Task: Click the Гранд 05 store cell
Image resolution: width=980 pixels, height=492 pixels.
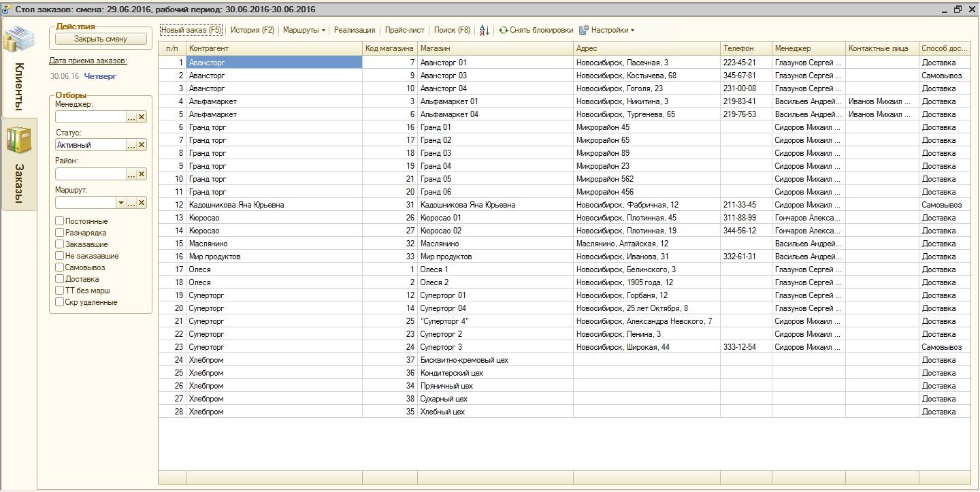Action: pyautogui.click(x=495, y=179)
